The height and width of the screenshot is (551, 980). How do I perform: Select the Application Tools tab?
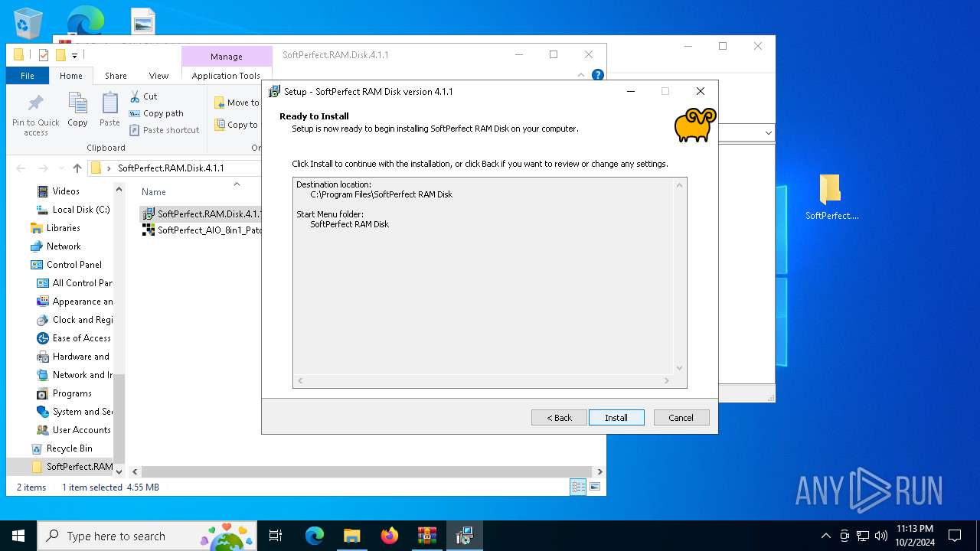click(226, 76)
